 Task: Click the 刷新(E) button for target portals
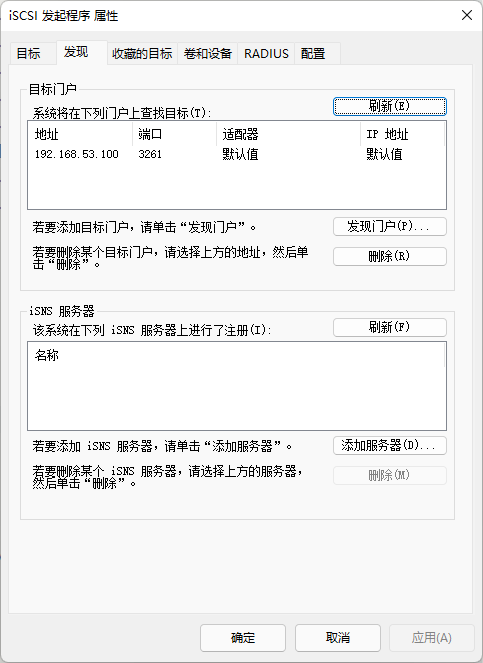tap(390, 106)
